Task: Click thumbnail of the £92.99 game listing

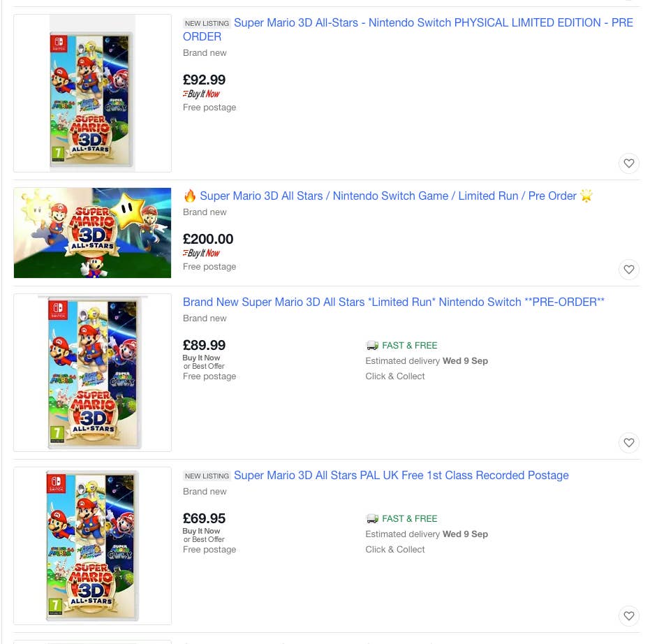Action: pyautogui.click(x=92, y=93)
